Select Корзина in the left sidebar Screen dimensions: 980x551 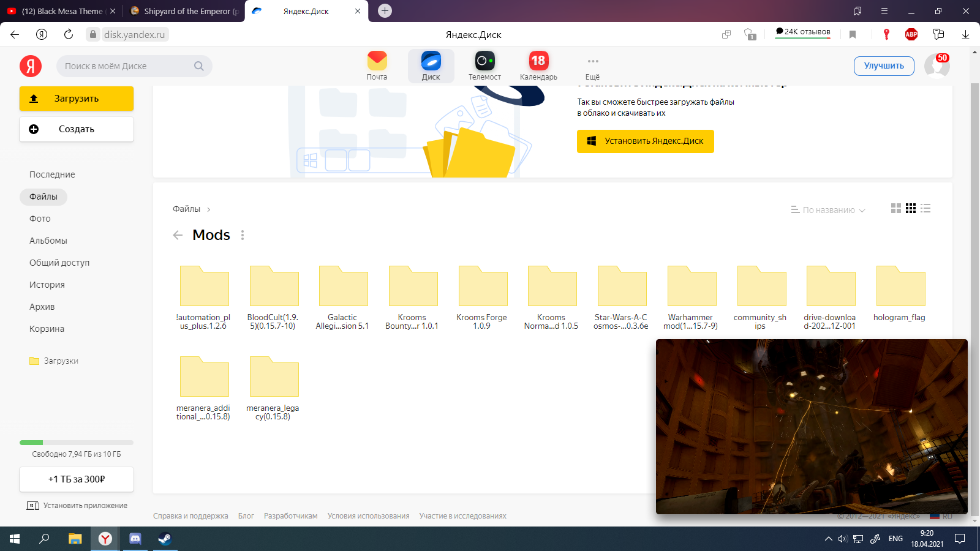point(47,329)
